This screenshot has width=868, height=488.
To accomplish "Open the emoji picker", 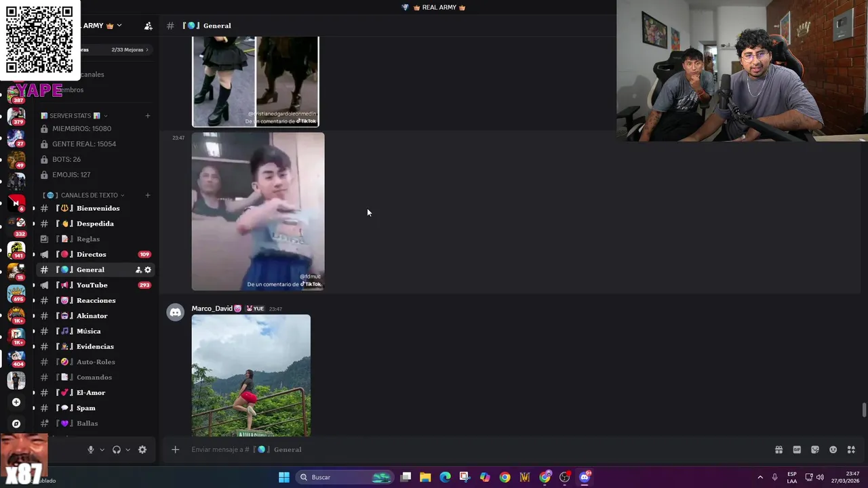I will 833,449.
